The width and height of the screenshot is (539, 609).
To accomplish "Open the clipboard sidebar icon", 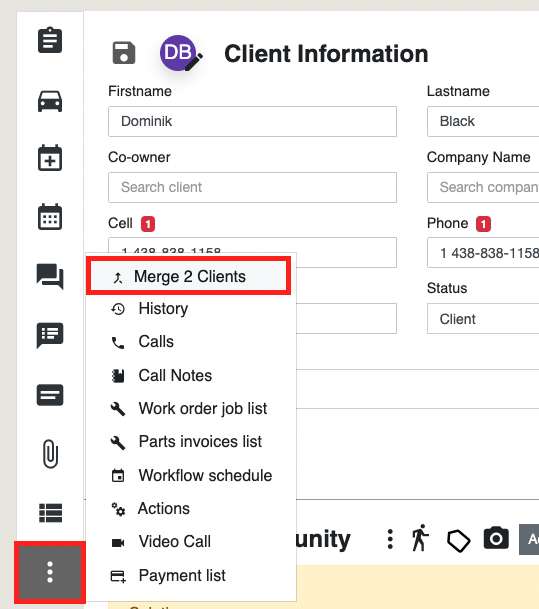I will [50, 40].
